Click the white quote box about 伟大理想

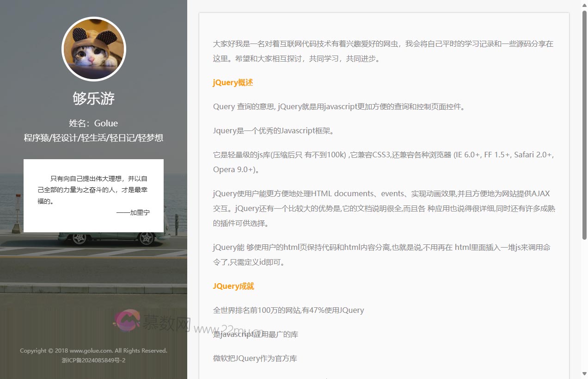click(93, 195)
